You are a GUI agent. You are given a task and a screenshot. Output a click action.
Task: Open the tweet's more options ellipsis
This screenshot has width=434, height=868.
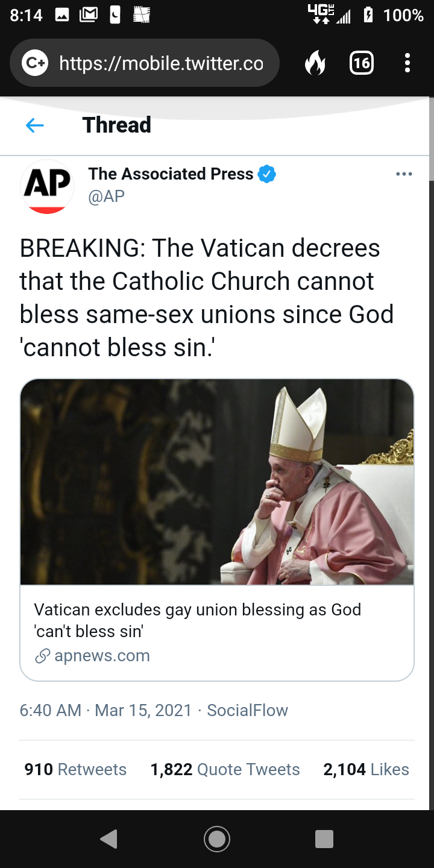404,174
